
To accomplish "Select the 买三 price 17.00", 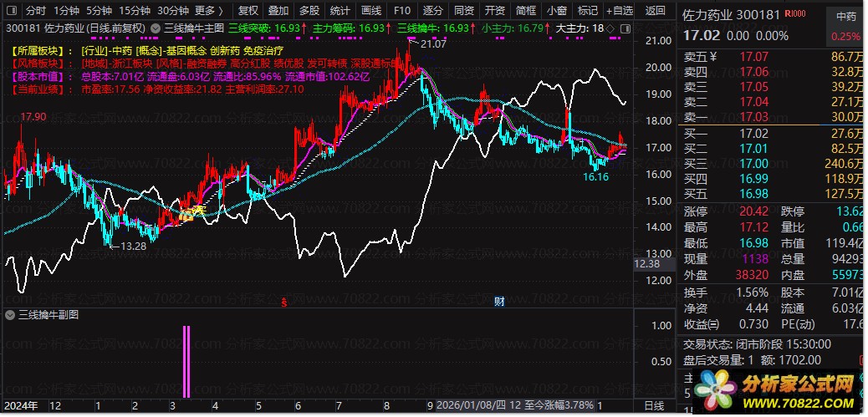I will (754, 164).
